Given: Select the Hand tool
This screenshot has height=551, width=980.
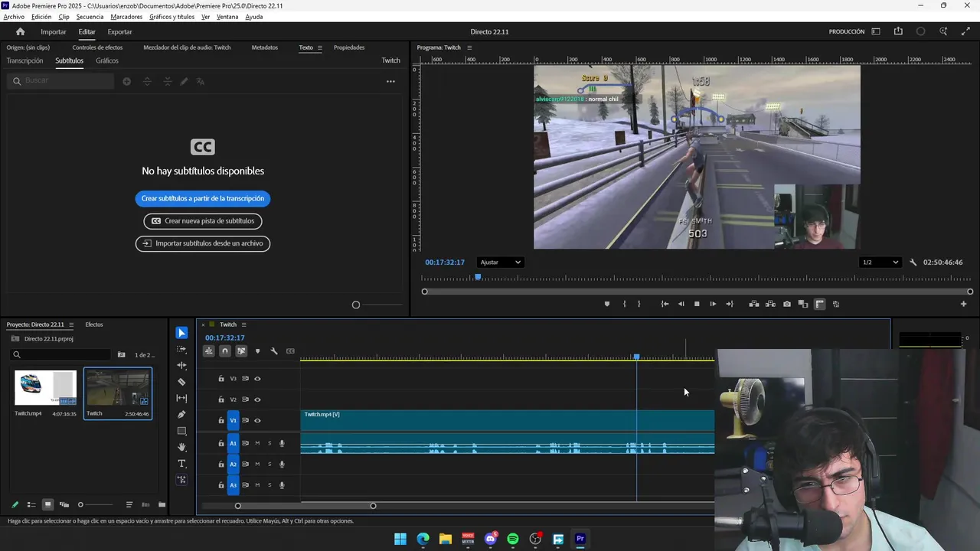Looking at the screenshot, I should pos(181,447).
